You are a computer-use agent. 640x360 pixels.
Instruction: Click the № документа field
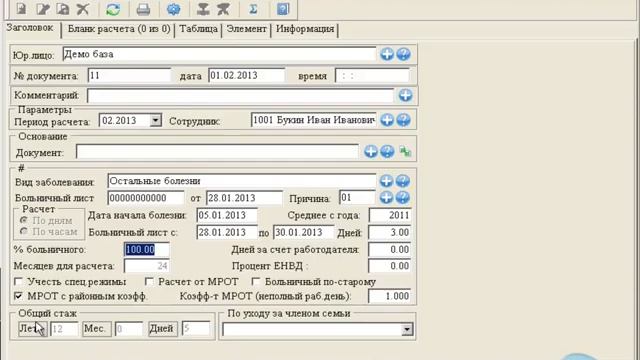coord(129,76)
